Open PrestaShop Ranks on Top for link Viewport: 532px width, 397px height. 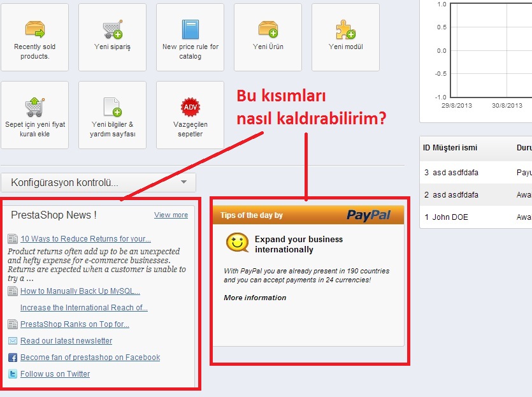(75, 324)
